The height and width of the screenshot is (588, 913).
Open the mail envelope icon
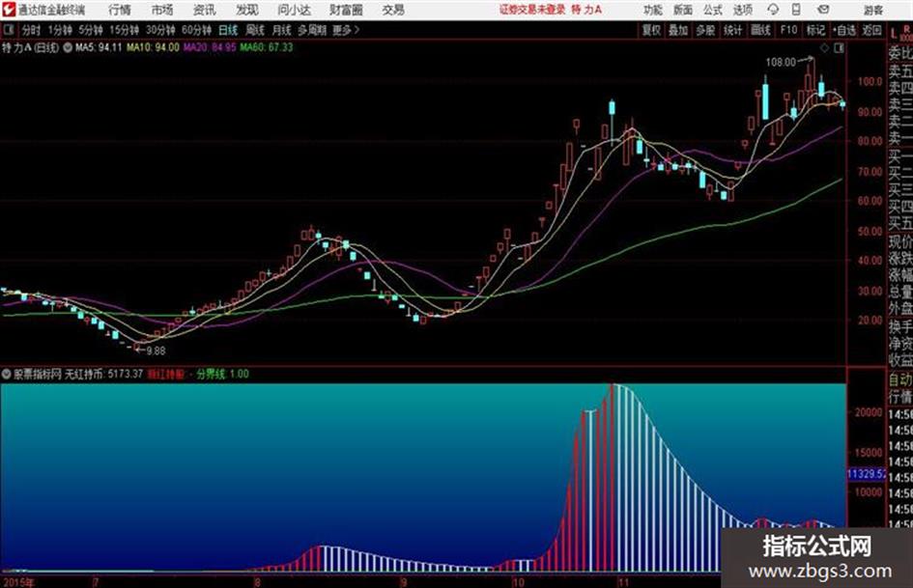point(823,10)
